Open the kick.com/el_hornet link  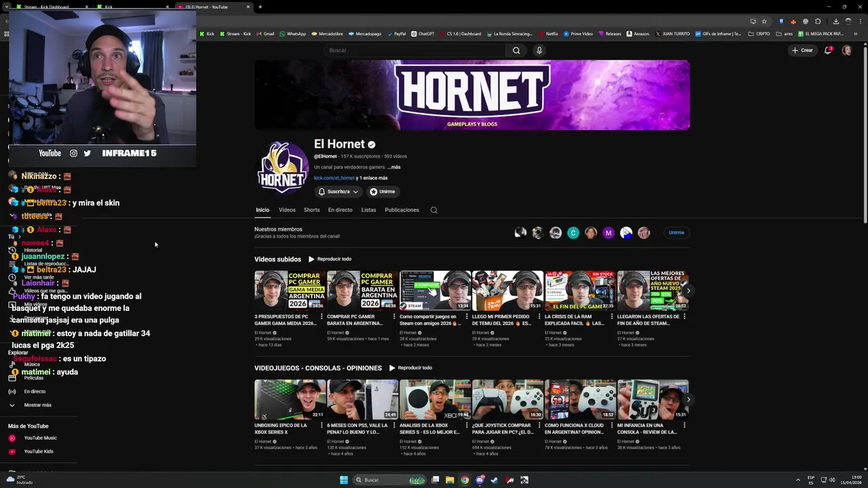(x=334, y=178)
